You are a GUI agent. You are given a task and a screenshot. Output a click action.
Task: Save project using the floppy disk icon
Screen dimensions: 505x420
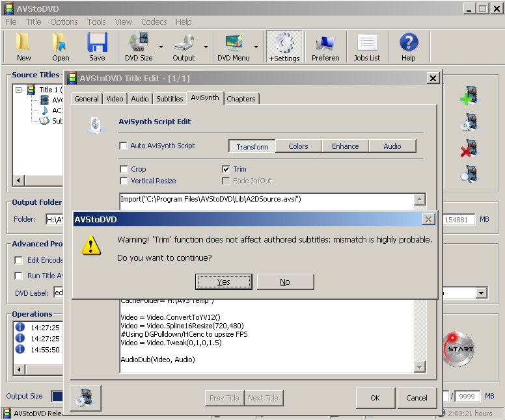click(x=97, y=42)
